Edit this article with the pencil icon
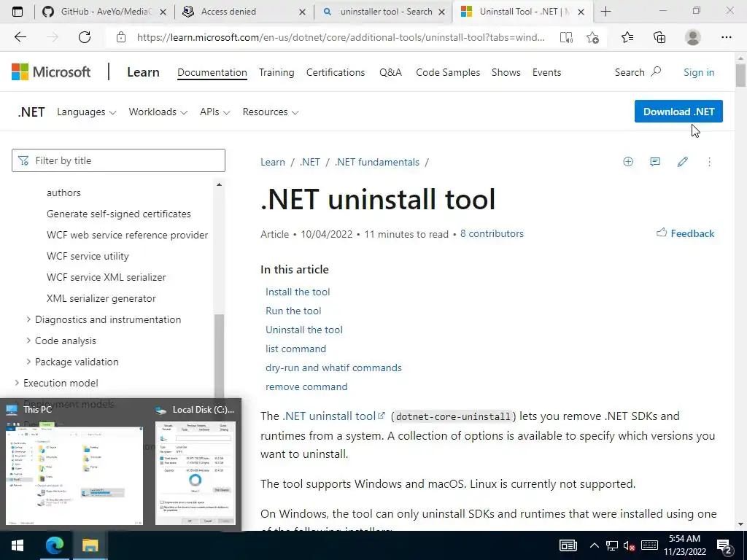The image size is (747, 560). click(x=682, y=162)
